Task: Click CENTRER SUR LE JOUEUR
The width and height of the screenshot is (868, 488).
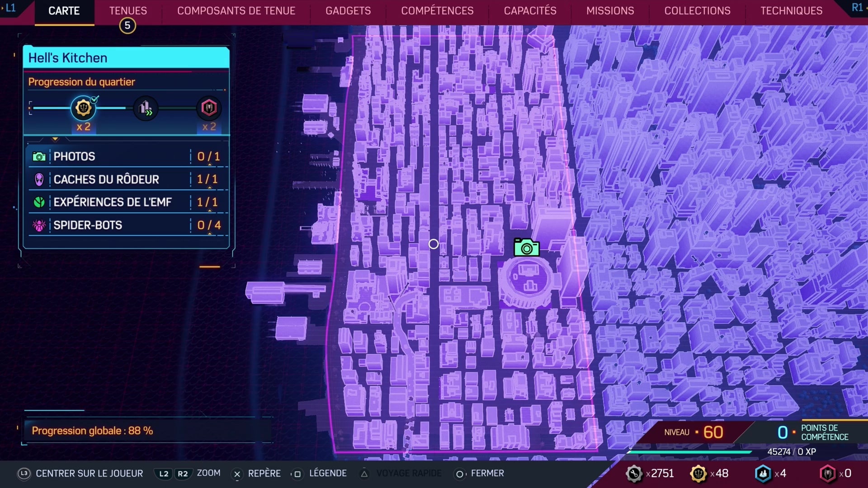Action: 89,473
